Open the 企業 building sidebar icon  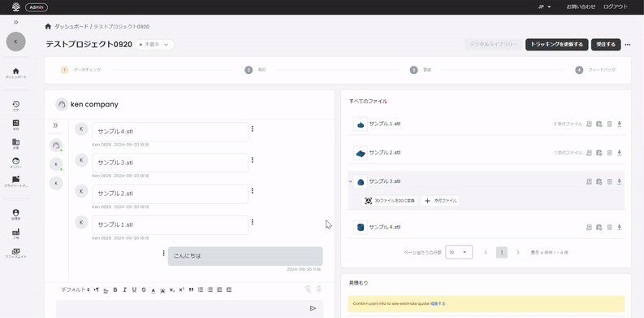[x=15, y=144]
